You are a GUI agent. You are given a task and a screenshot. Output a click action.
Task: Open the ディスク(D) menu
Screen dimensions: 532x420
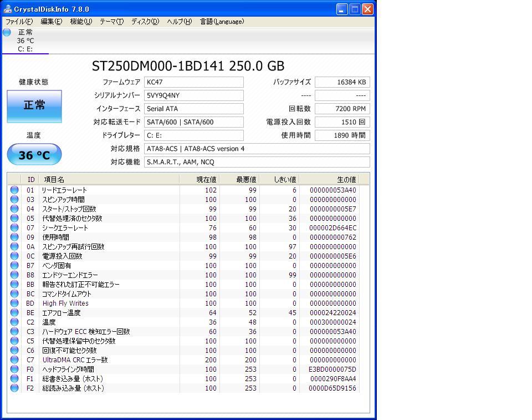pyautogui.click(x=145, y=22)
